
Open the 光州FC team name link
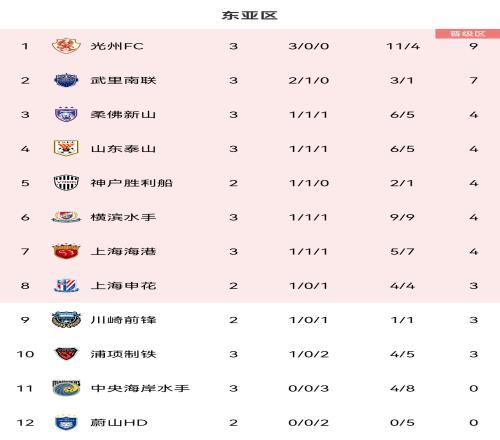[117, 46]
